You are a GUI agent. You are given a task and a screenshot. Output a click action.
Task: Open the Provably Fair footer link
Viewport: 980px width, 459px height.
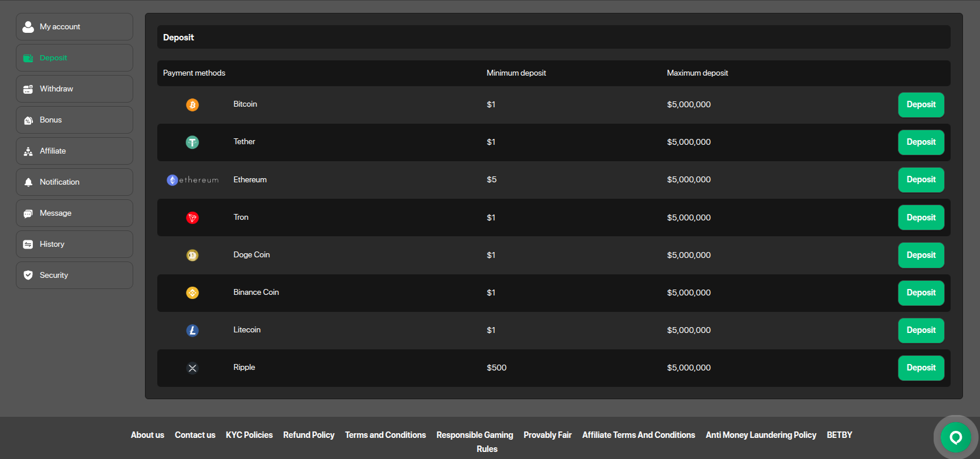point(547,435)
